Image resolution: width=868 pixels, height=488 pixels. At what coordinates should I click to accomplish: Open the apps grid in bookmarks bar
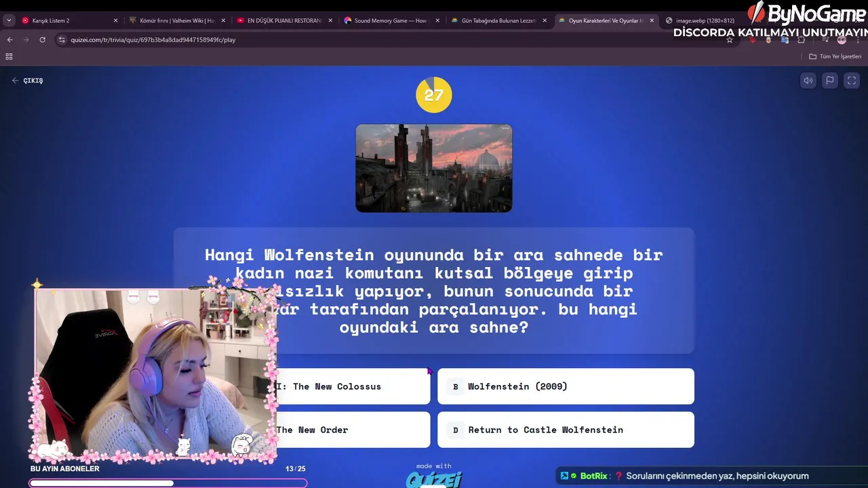(9, 56)
